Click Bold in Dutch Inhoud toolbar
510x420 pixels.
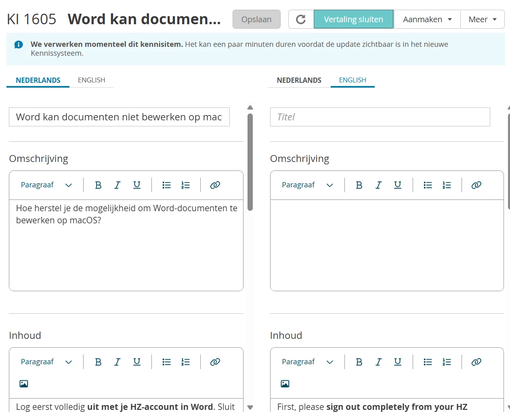(98, 362)
